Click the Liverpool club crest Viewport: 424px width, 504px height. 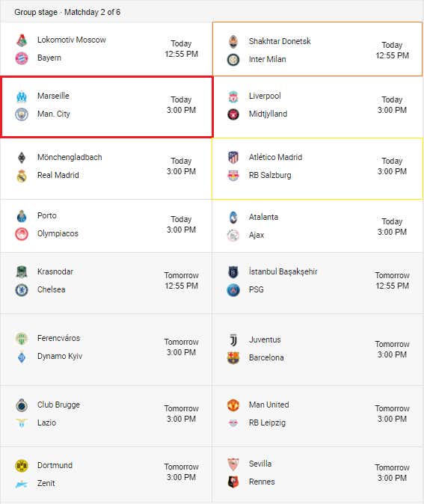click(233, 96)
